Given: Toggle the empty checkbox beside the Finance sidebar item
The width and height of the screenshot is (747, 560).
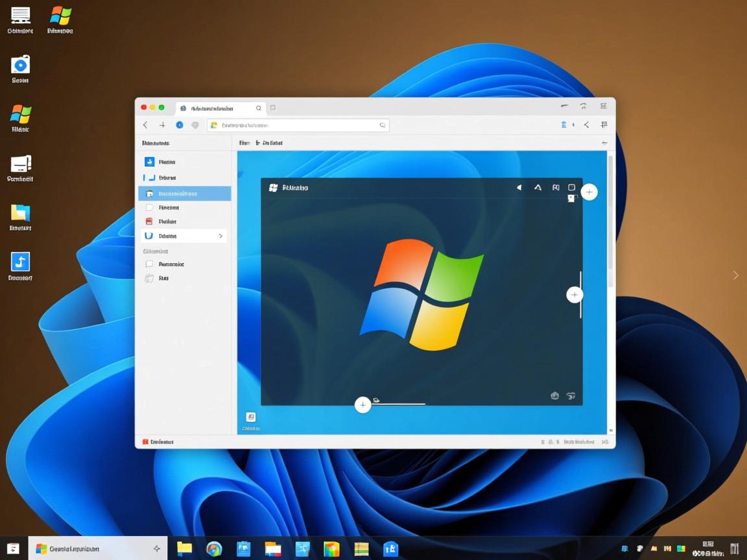Looking at the screenshot, I should (x=150, y=207).
